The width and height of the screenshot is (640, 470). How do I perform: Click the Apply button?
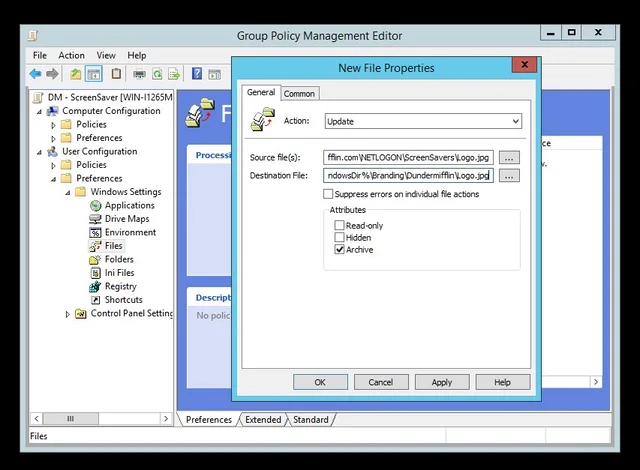(442, 382)
